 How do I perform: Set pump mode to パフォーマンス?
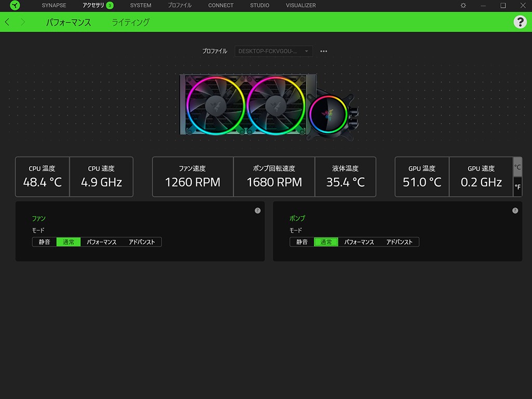[359, 242]
